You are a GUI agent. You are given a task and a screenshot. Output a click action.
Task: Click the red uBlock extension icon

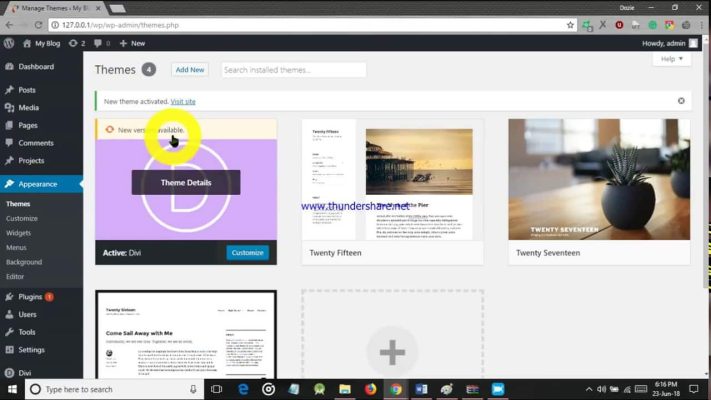click(x=619, y=25)
